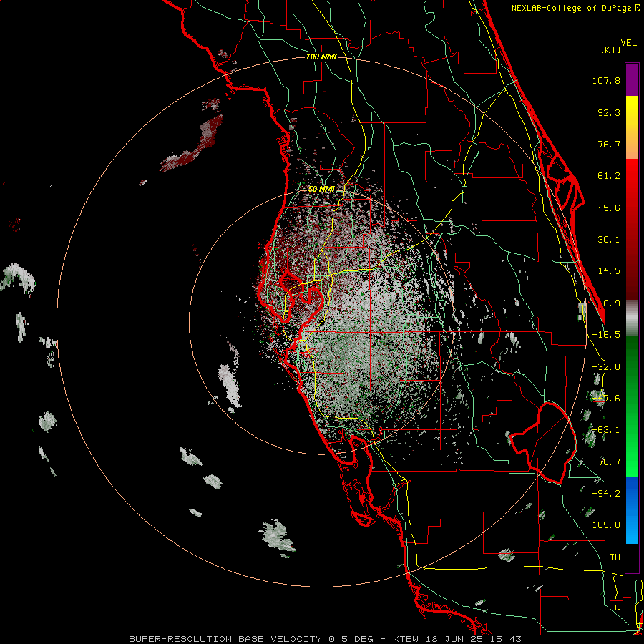The height and width of the screenshot is (644, 644).
Task: Click the -109.8 velocity scale value
Action: point(603,525)
